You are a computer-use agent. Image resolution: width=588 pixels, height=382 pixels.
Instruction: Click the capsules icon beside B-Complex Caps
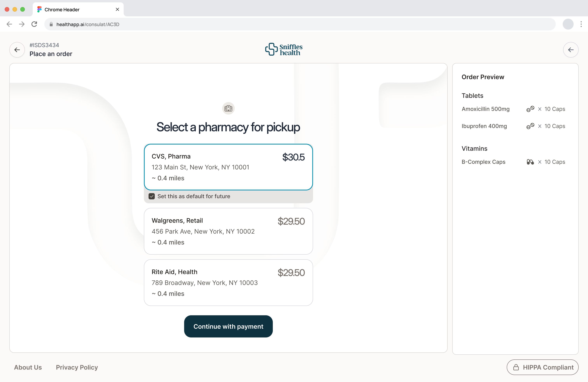pos(530,162)
